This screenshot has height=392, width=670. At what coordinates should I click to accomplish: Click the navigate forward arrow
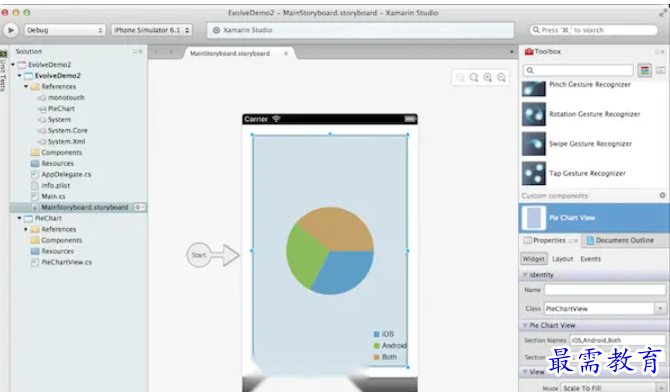point(171,52)
